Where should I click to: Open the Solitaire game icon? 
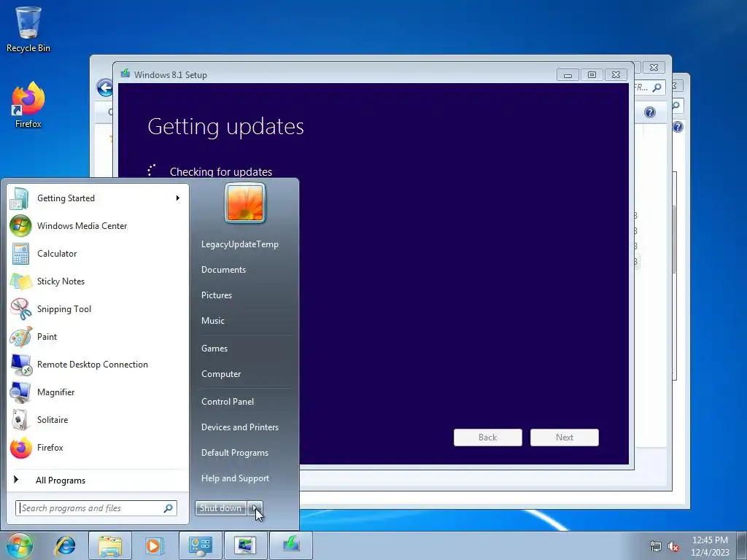(x=20, y=420)
